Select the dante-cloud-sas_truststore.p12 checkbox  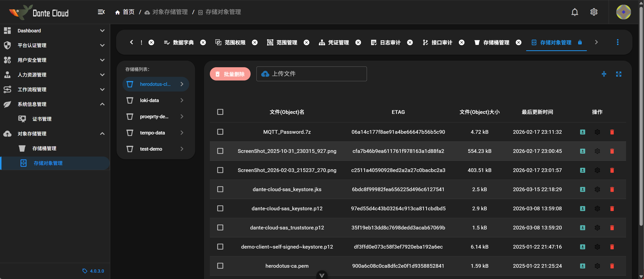pyautogui.click(x=220, y=227)
